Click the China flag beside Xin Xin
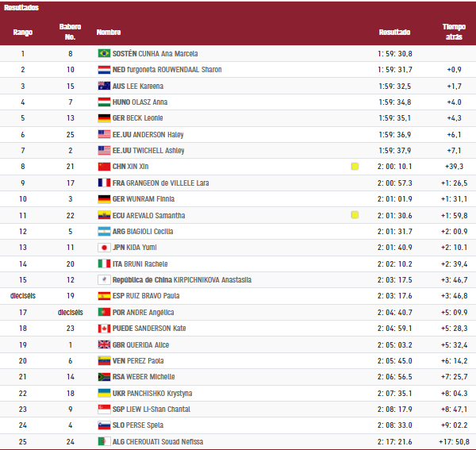The image size is (476, 450). [103, 167]
